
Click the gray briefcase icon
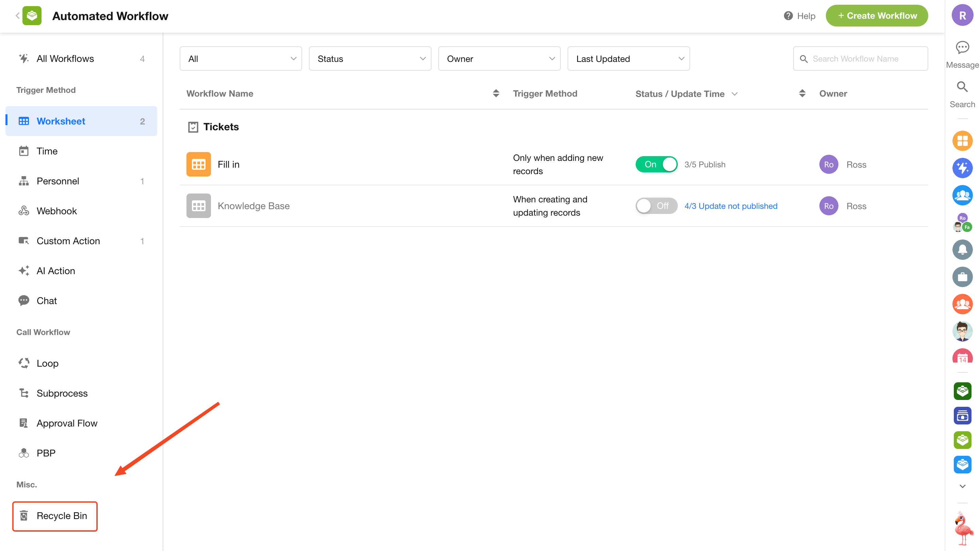click(962, 277)
